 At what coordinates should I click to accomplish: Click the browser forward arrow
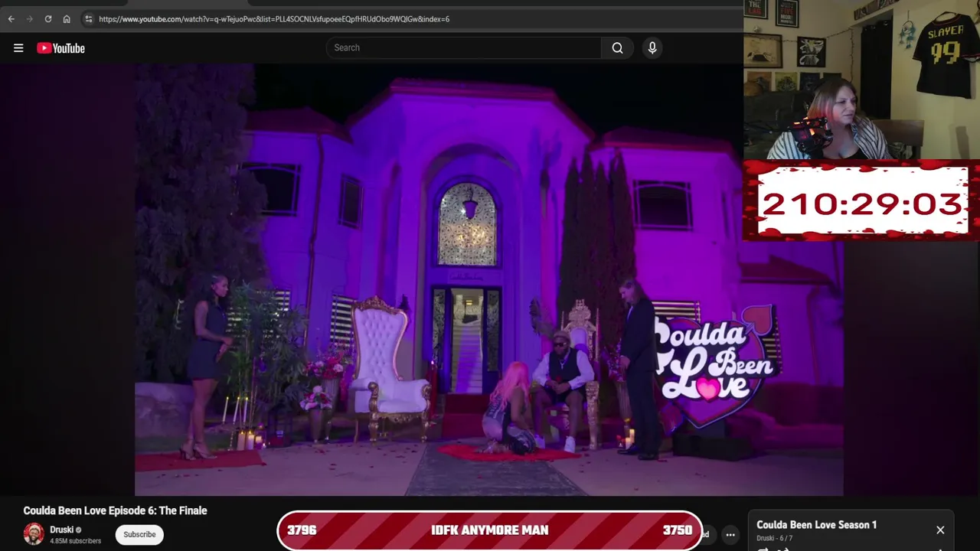coord(29,18)
